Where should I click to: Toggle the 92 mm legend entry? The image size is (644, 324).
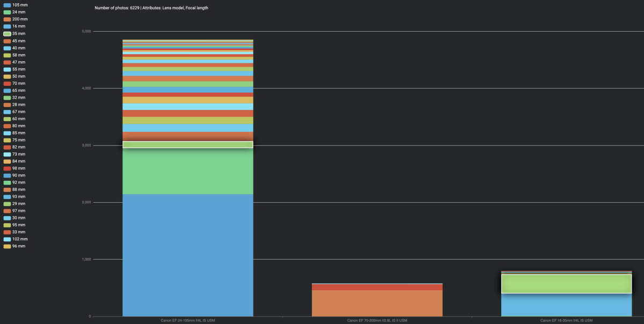16,182
